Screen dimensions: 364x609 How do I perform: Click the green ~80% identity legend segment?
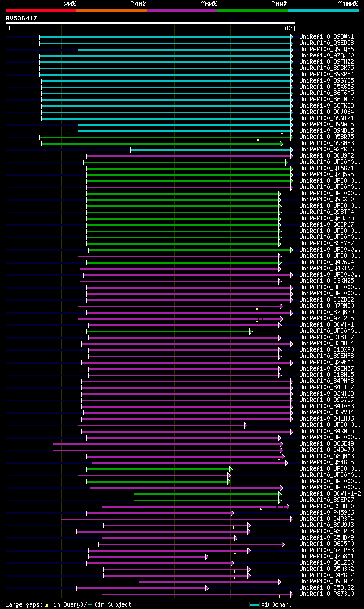coord(253,10)
